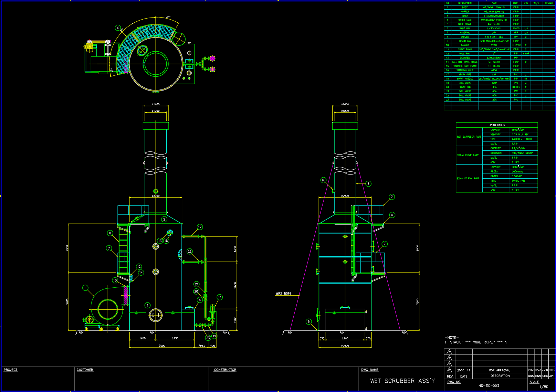This screenshot has width=556, height=392.
Task: Click balloon number 2 on the hopper
Action: [164, 219]
